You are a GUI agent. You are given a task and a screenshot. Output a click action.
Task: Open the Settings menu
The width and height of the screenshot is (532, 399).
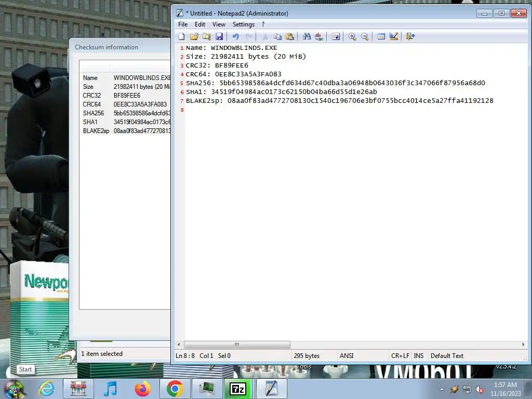click(244, 24)
